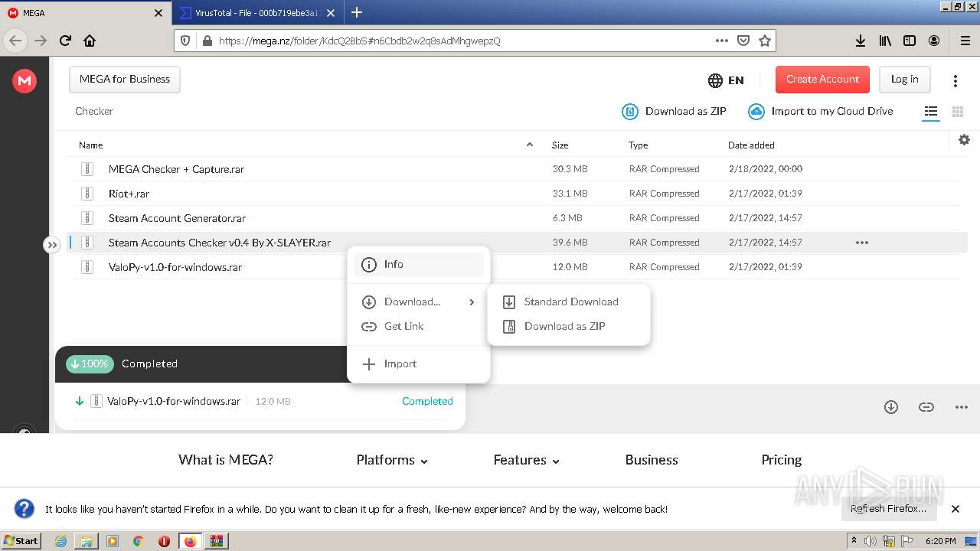
Task: Click the tracking protection shield icon
Action: (185, 41)
